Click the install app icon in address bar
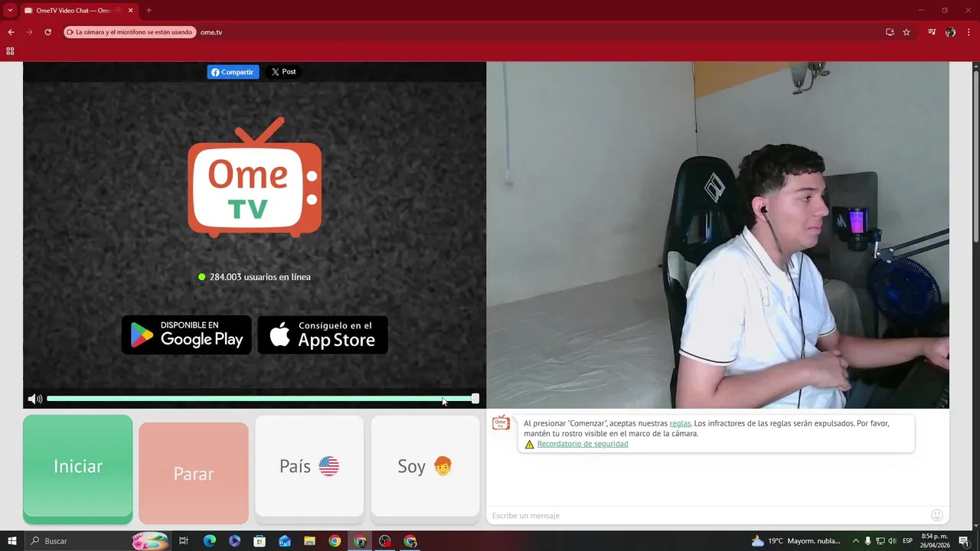The width and height of the screenshot is (980, 551). coord(890,32)
